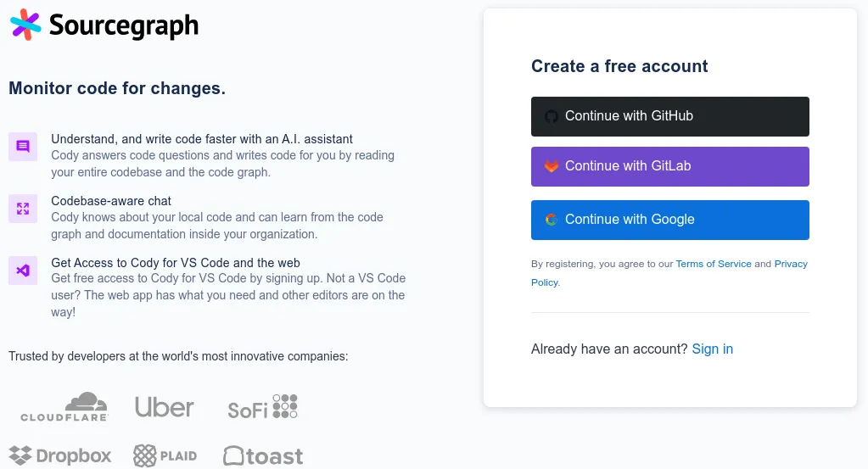This screenshot has width=868, height=469.
Task: Open the Terms of Service link
Action: click(714, 264)
